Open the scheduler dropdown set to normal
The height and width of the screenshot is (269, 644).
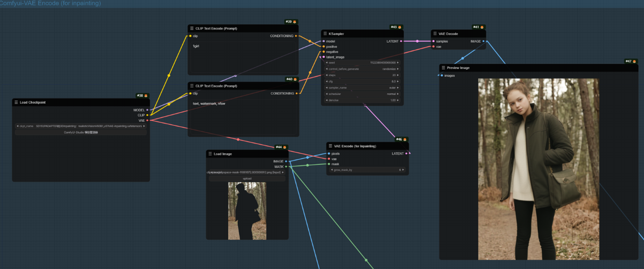362,94
